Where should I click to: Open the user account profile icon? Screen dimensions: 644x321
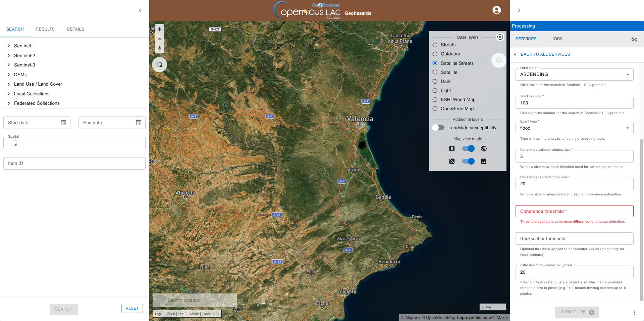point(496,10)
